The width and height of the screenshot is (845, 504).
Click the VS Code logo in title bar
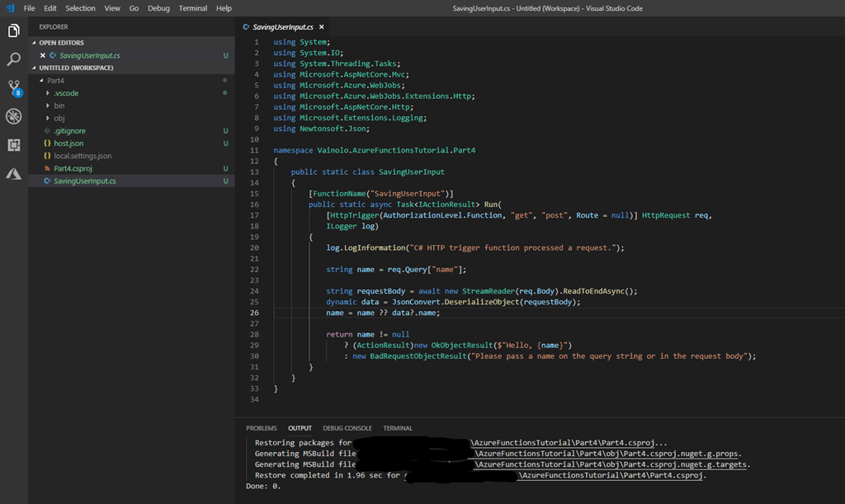[x=10, y=8]
